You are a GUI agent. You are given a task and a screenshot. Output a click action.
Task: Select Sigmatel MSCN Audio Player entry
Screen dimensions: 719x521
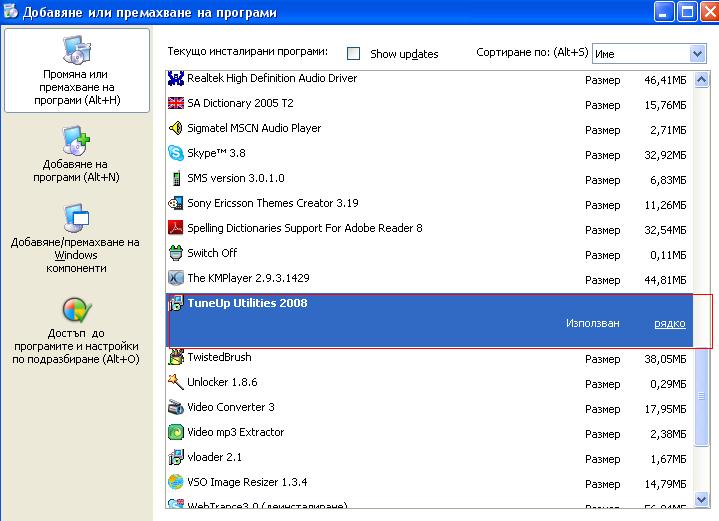coord(429,128)
